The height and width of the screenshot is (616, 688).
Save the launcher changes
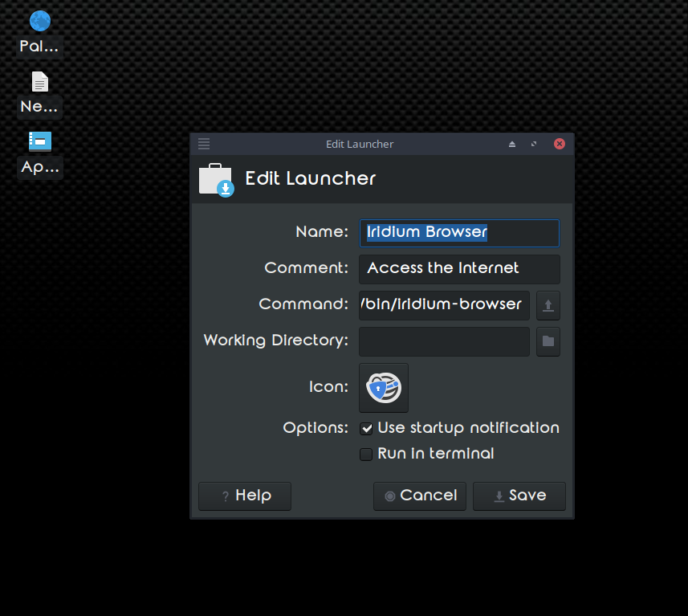(519, 496)
